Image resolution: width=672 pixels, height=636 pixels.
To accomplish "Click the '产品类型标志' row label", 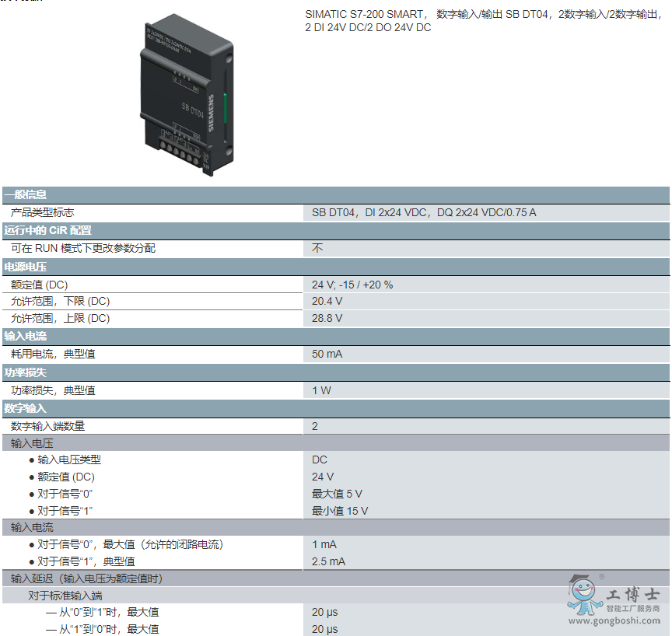I will (43, 212).
